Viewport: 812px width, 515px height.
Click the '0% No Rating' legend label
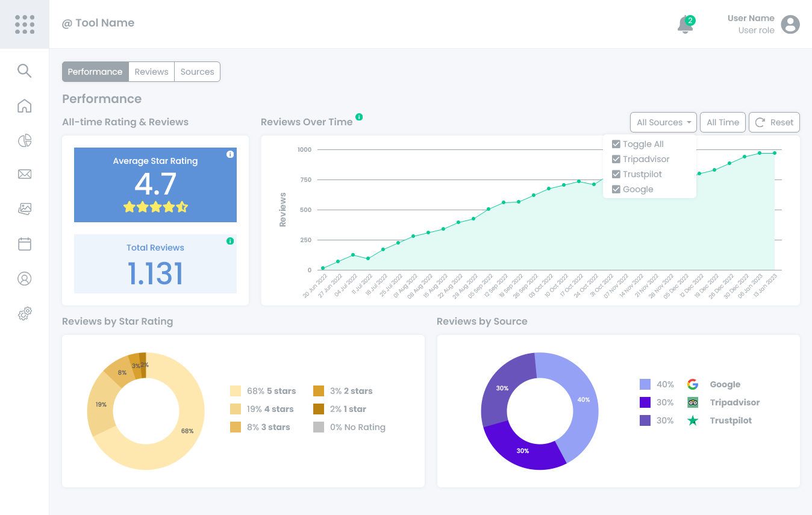pyautogui.click(x=358, y=427)
